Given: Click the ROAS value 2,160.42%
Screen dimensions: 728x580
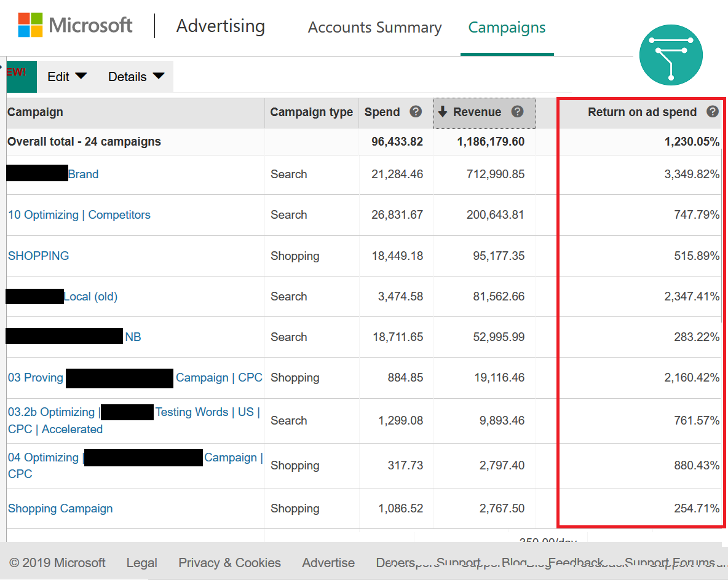Looking at the screenshot, I should pyautogui.click(x=692, y=378).
